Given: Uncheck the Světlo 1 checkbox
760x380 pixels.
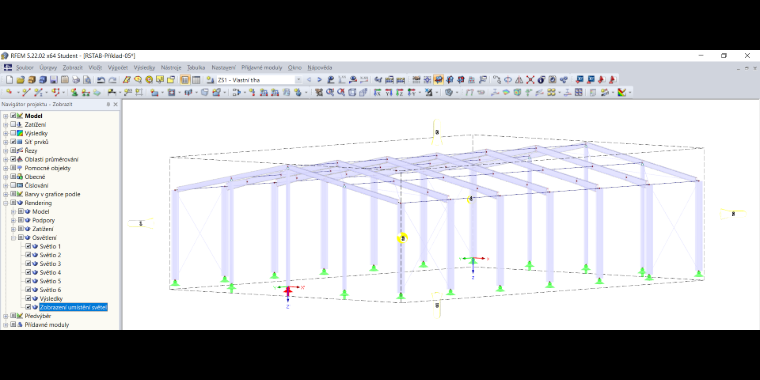Looking at the screenshot, I should coord(28,246).
